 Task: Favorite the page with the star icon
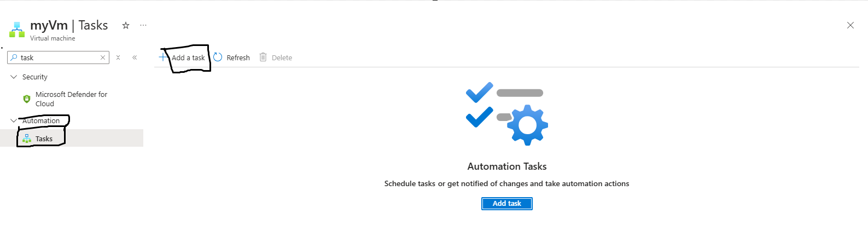126,25
